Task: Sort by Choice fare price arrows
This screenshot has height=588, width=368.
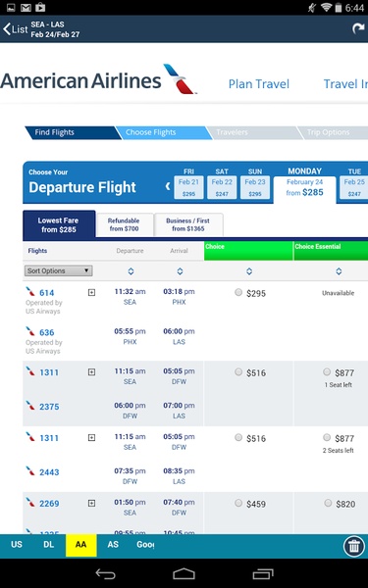Action: [249, 271]
